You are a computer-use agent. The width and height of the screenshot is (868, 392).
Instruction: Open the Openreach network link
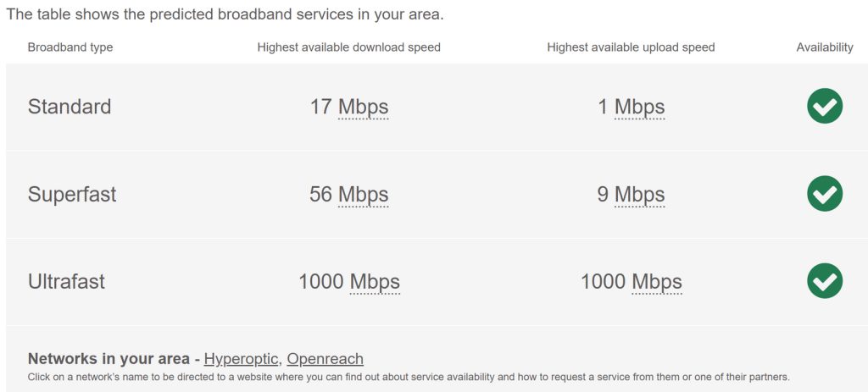click(x=325, y=359)
